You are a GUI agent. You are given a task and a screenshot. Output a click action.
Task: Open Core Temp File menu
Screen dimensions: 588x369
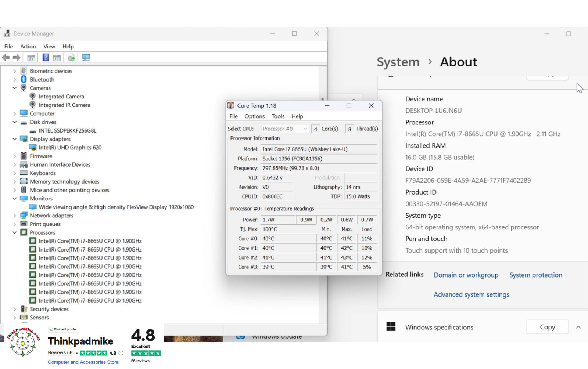point(233,116)
